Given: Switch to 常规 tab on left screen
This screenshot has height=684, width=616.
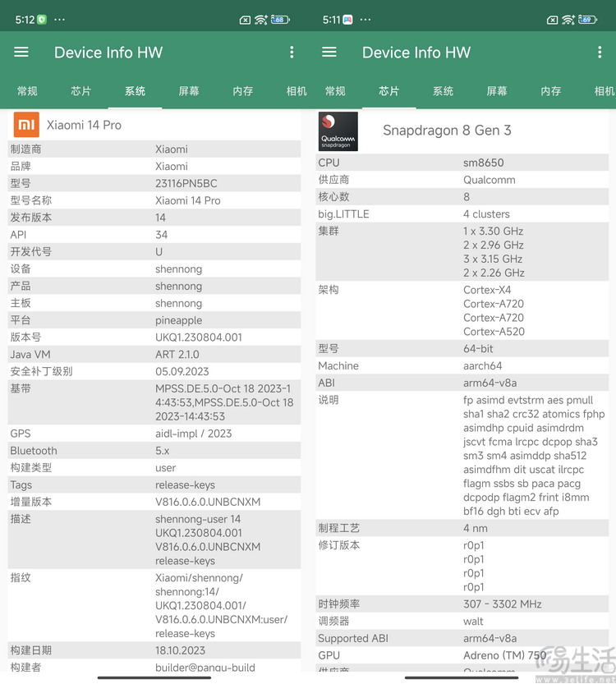Looking at the screenshot, I should [27, 90].
